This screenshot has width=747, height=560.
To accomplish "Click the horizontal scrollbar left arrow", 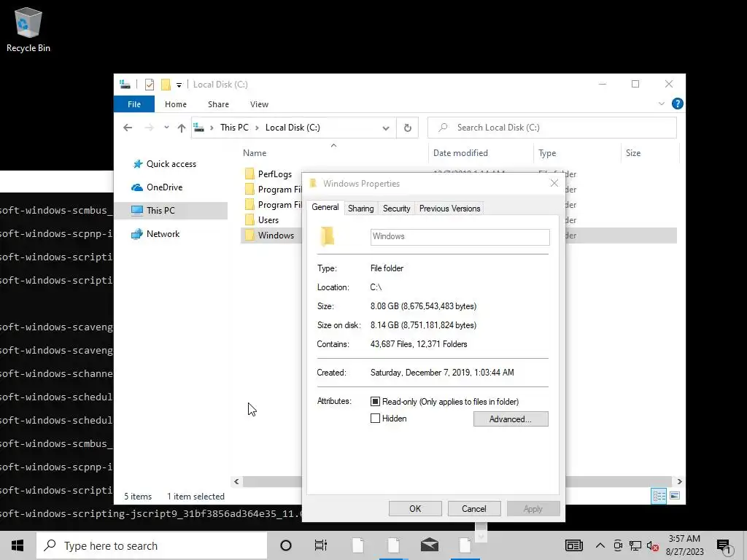I will click(236, 481).
